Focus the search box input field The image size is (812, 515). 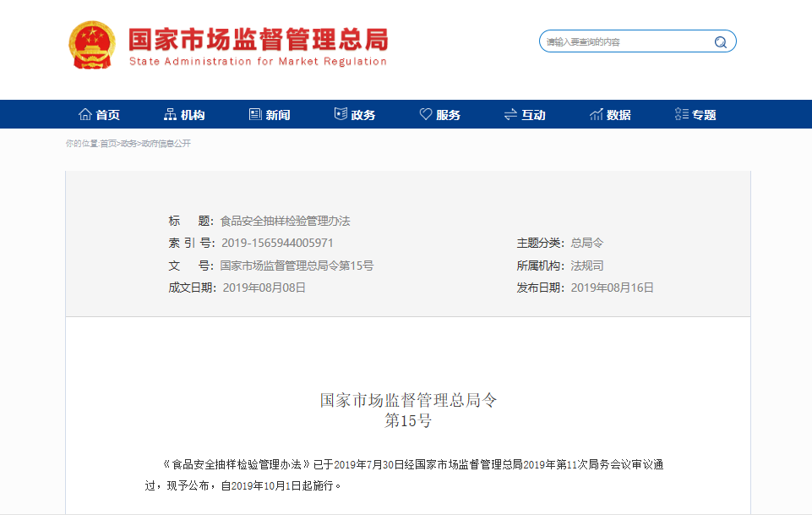[625, 41]
